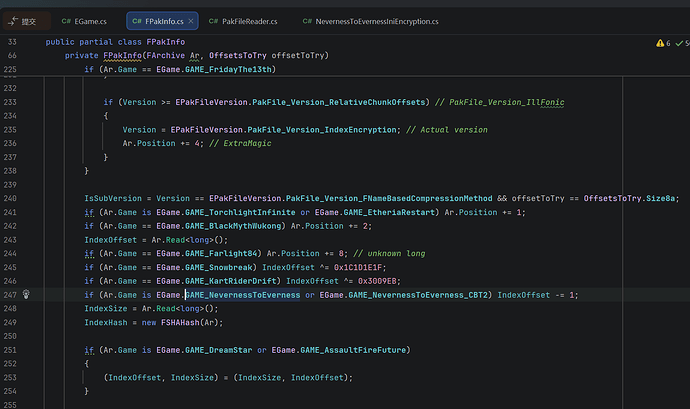Click line number 233 in the gutter
The width and height of the screenshot is (690, 409).
point(10,102)
